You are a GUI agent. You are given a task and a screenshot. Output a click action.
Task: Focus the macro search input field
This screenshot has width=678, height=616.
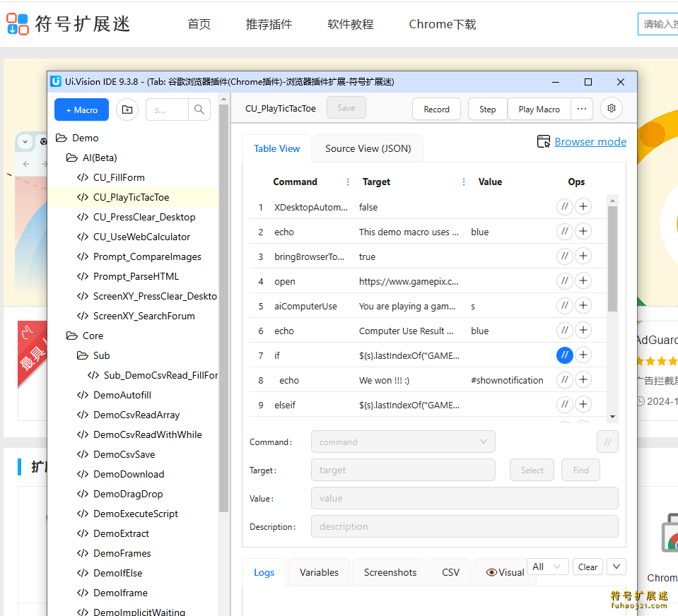pyautogui.click(x=168, y=109)
